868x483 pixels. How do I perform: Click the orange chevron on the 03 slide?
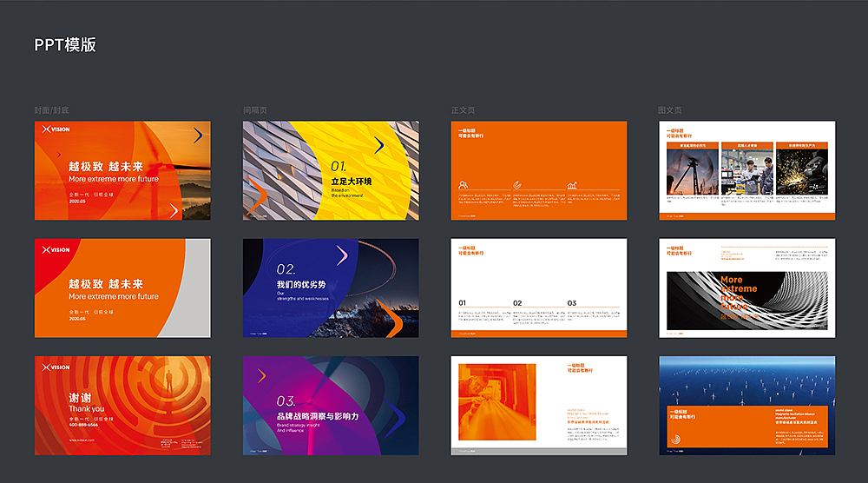(x=262, y=376)
